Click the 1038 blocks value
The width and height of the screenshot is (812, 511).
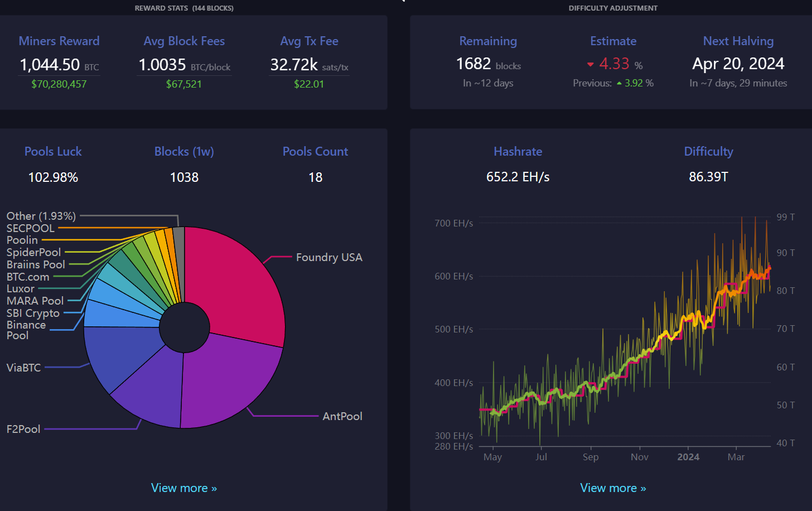(184, 177)
